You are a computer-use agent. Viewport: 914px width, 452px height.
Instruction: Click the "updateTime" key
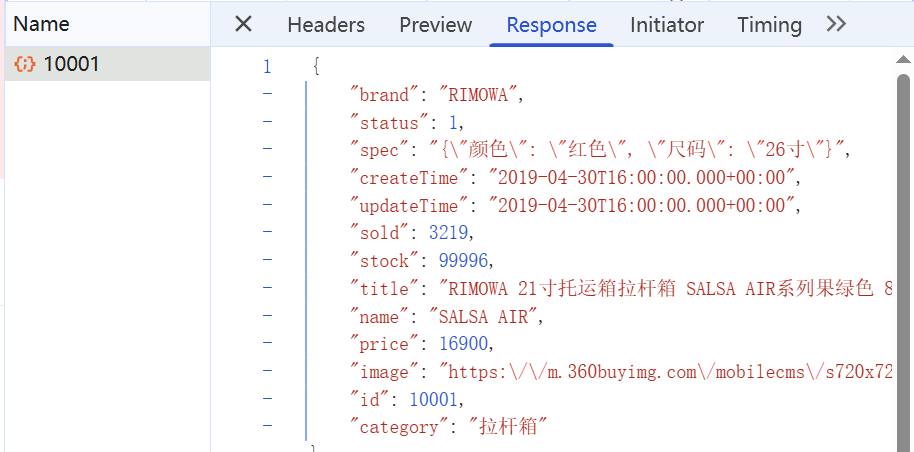coord(409,205)
